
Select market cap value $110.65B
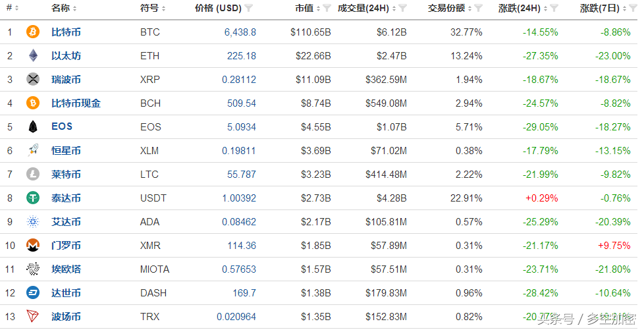coord(311,32)
